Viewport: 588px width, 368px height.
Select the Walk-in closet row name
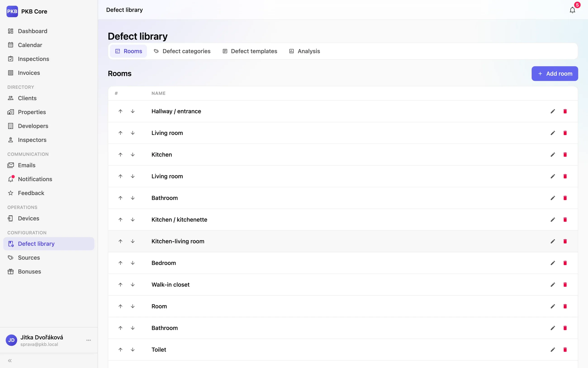pyautogui.click(x=170, y=284)
